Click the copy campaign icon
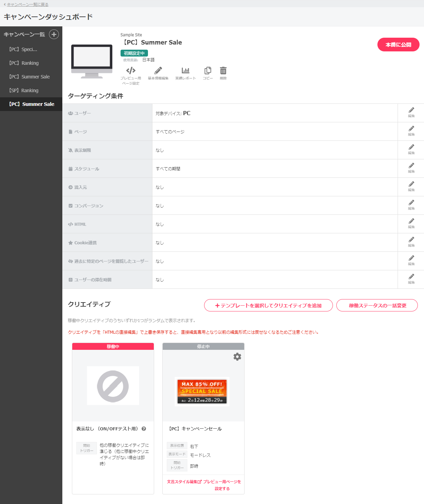This screenshot has width=424, height=504. (208, 71)
